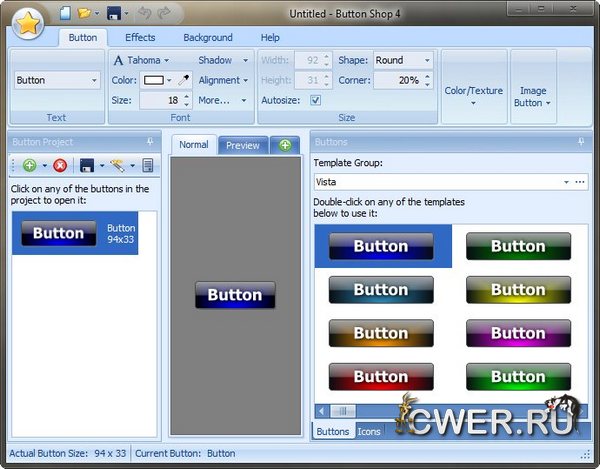Click the red delete button icon
Screen dimensions: 600x469
tap(60, 165)
